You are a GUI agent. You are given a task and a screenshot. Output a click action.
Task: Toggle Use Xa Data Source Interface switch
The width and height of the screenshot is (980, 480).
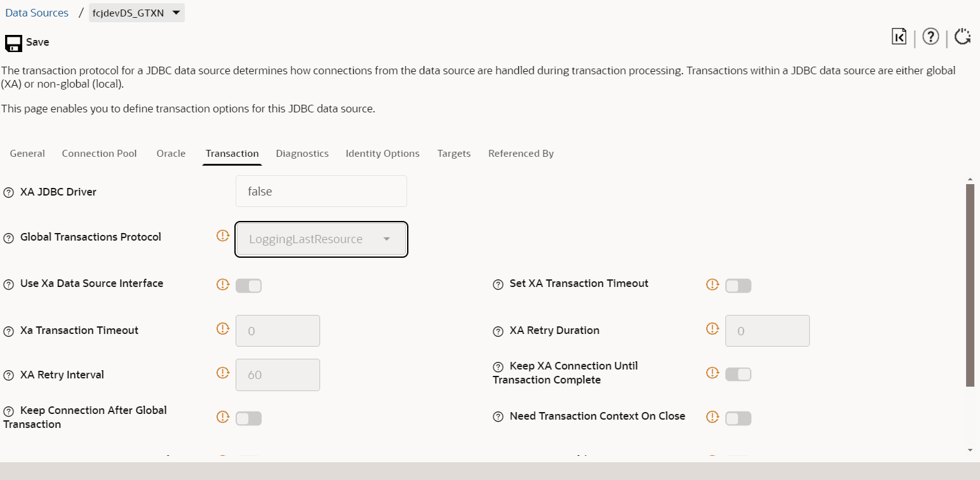point(248,286)
